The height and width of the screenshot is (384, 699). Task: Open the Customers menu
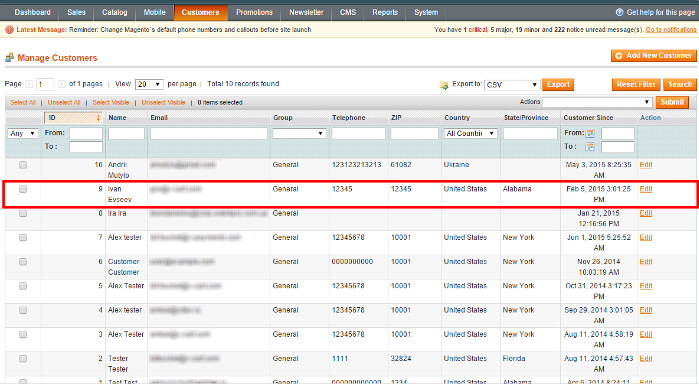pyautogui.click(x=201, y=12)
